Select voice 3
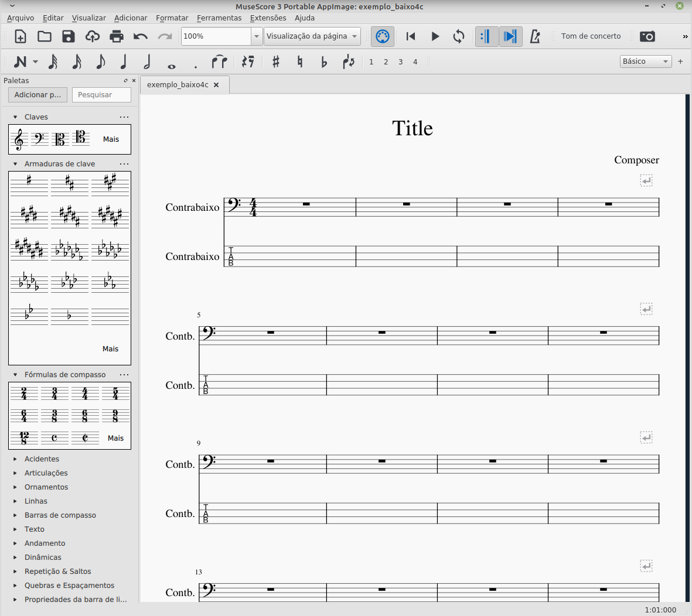Viewport: 692px width, 616px height. coord(400,61)
